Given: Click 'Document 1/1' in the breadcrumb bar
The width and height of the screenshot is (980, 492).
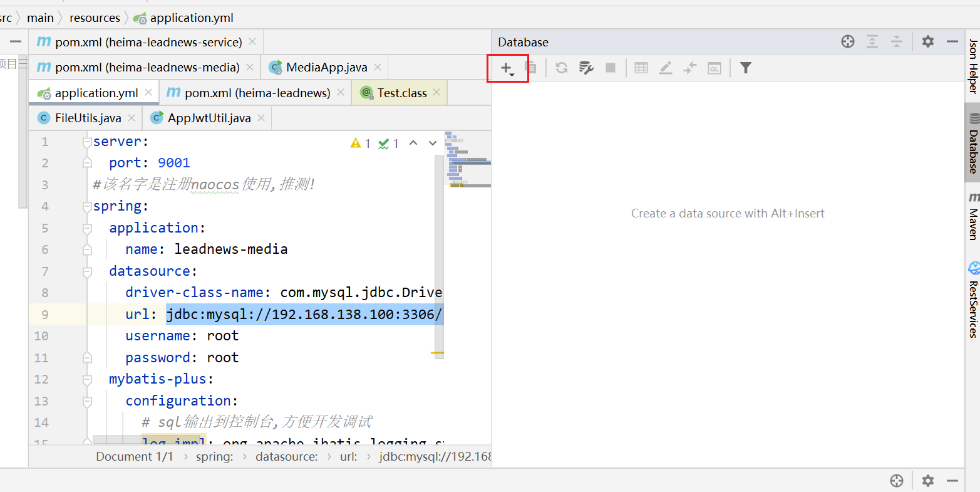Looking at the screenshot, I should tap(135, 456).
